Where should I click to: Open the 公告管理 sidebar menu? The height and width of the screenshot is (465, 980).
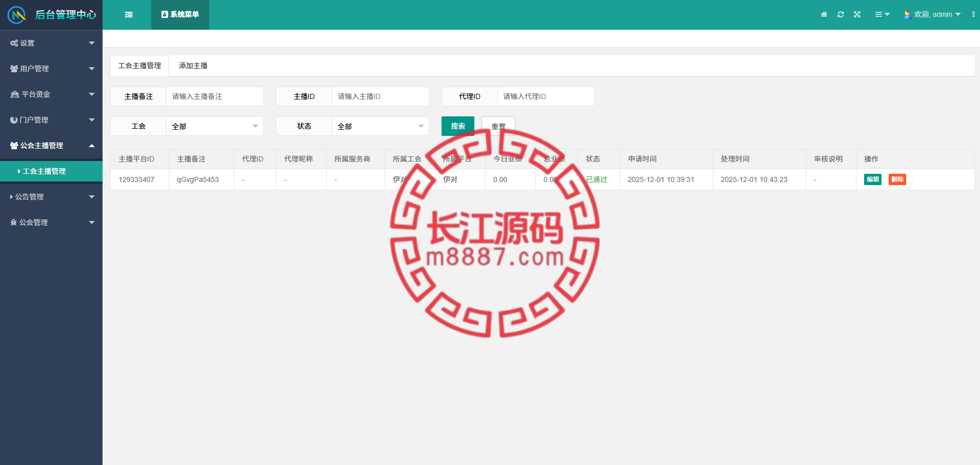tap(51, 197)
